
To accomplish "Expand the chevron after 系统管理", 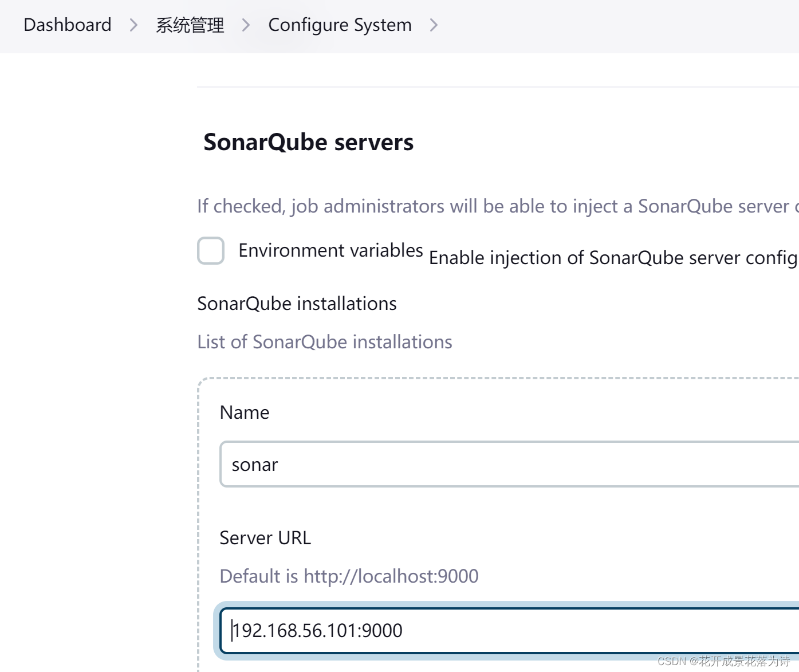I will (x=246, y=25).
